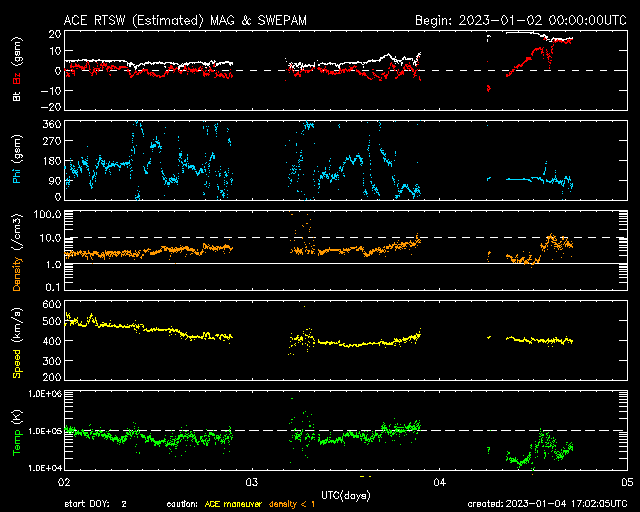Click the '1.0E+06' tick on Temp axis
The height and width of the screenshot is (512, 640).
tap(45, 394)
